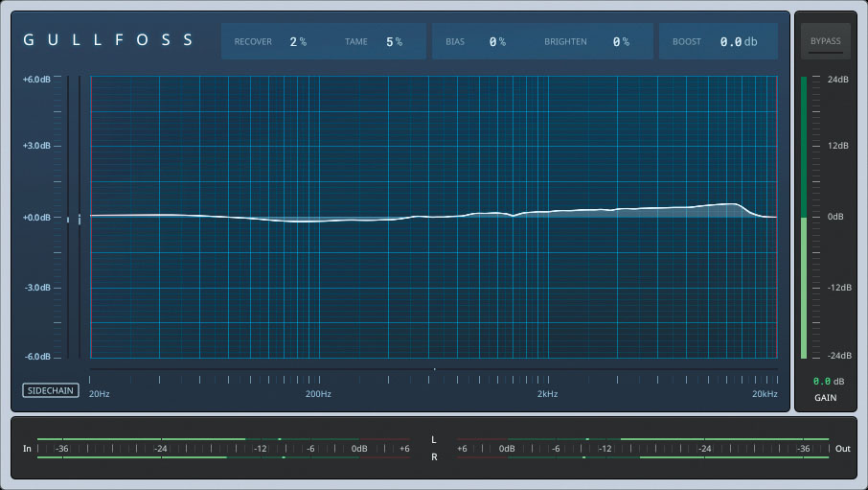The width and height of the screenshot is (868, 490).
Task: Click the BRIGHTEN label
Action: tap(565, 41)
